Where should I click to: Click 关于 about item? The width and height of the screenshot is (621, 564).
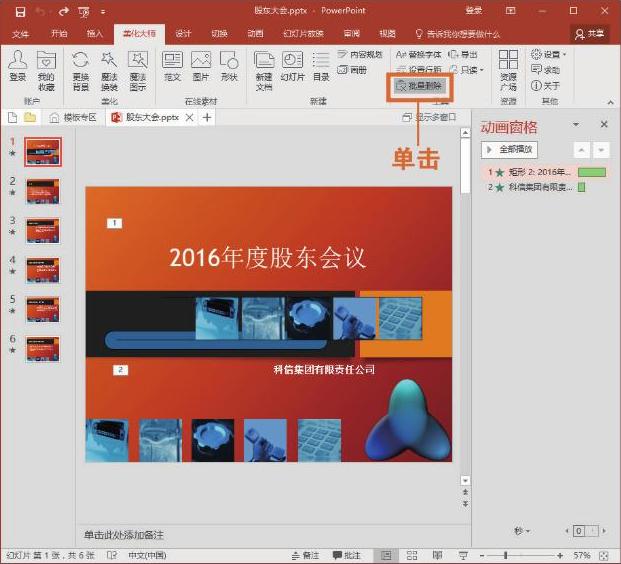(x=545, y=86)
